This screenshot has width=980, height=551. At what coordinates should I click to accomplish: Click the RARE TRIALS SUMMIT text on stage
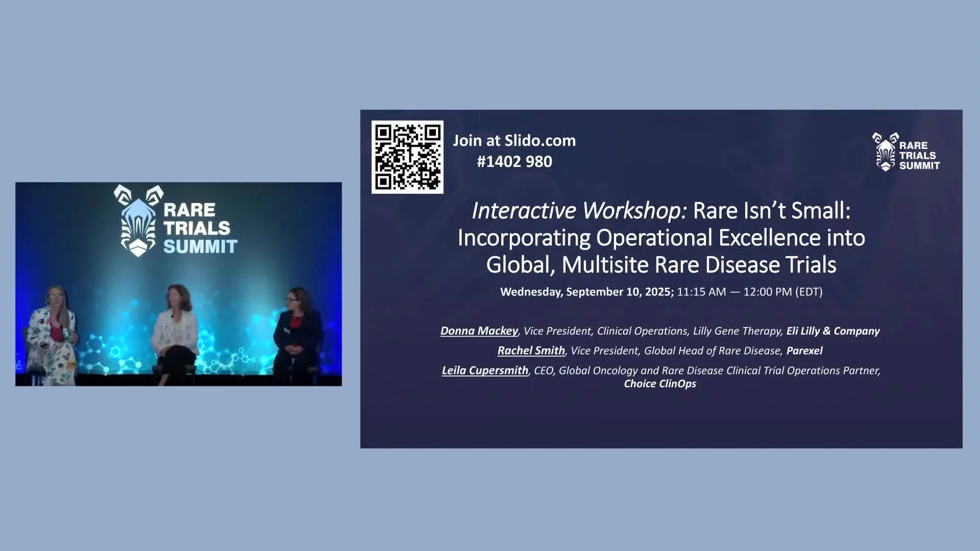(199, 228)
